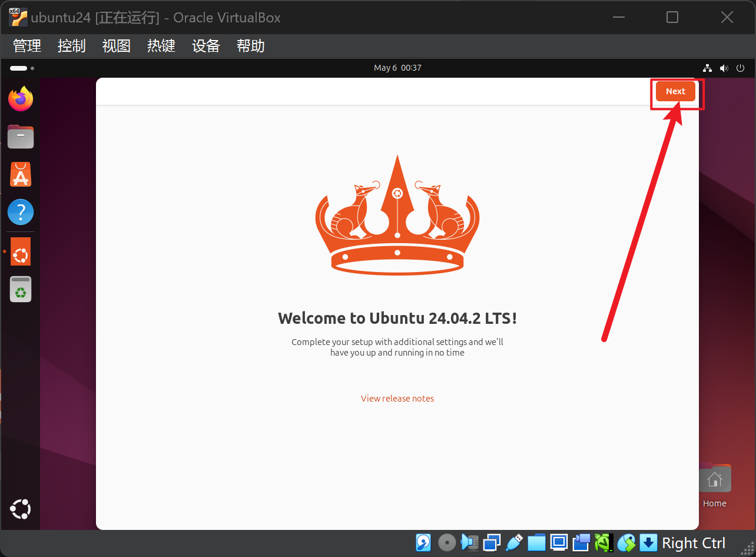Open the Files manager in the dock
Image resolution: width=756 pixels, height=557 pixels.
click(x=21, y=137)
